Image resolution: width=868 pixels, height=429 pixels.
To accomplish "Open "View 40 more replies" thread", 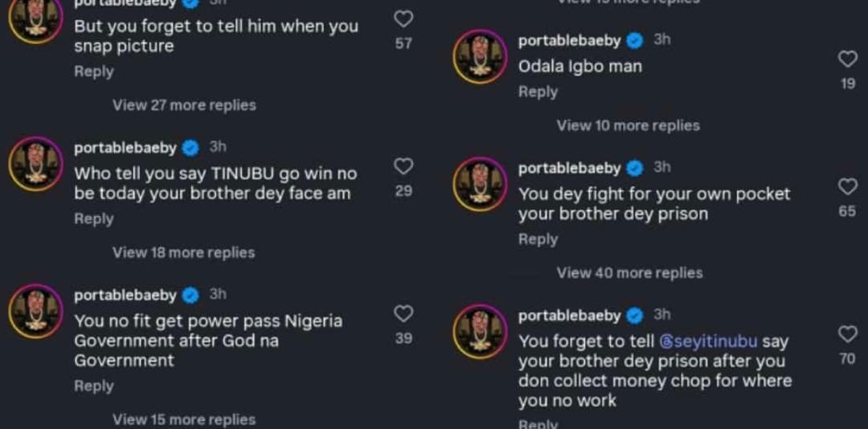I will 629,273.
